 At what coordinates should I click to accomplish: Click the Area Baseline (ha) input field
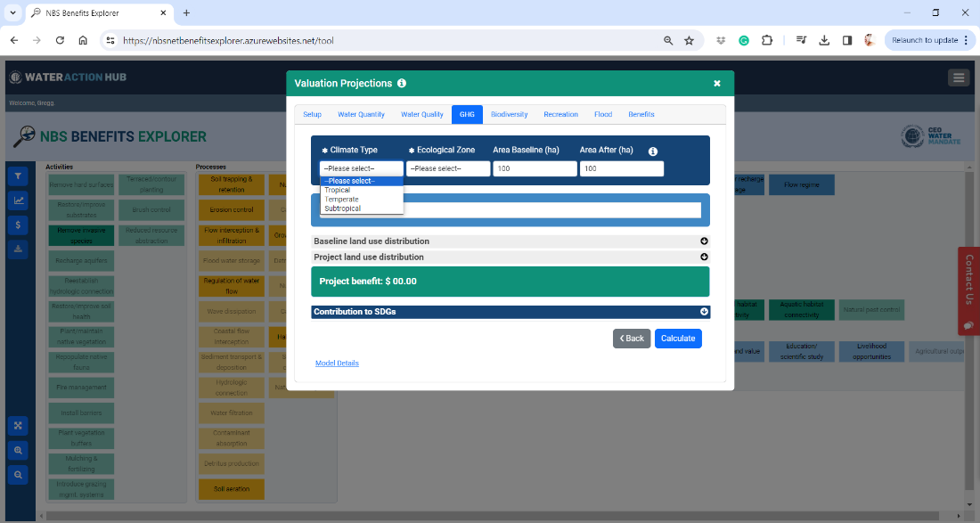(x=535, y=168)
